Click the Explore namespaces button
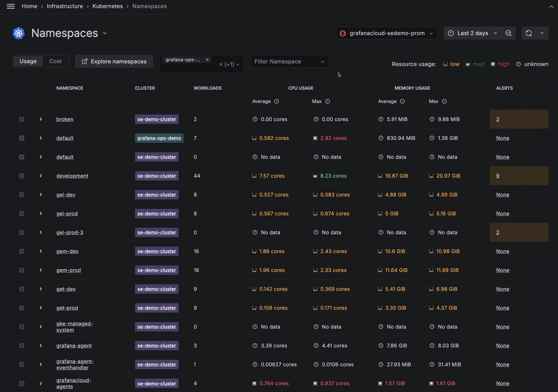The height and width of the screenshot is (392, 558). point(114,62)
